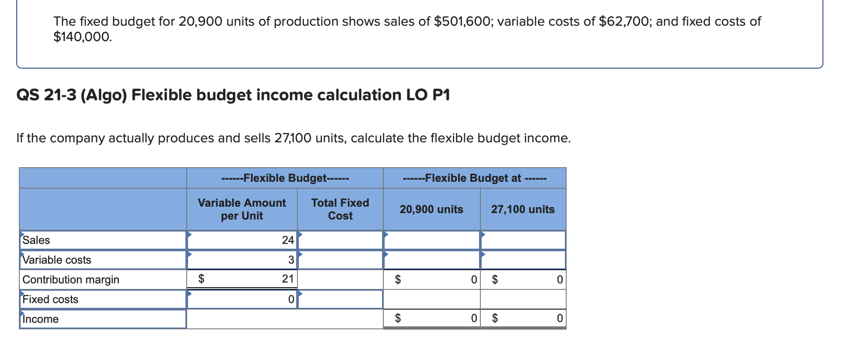This screenshot has height=361, width=868.
Task: Click Contribution margin total under 27,100 units
Action: (x=523, y=280)
